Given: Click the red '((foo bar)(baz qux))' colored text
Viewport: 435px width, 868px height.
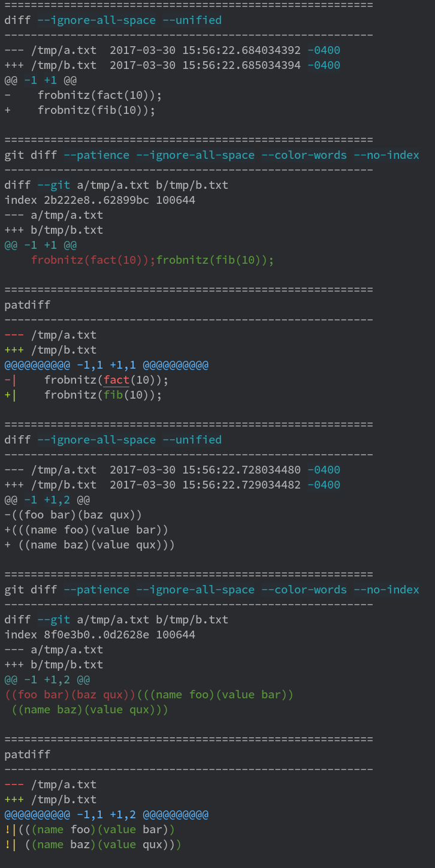Looking at the screenshot, I should click(x=71, y=695).
